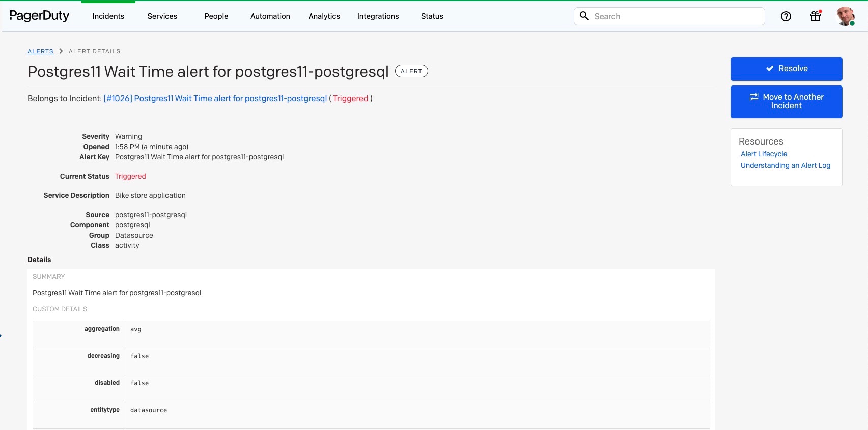868x430 pixels.
Task: Open Alert Lifecycle resource link
Action: click(x=764, y=154)
